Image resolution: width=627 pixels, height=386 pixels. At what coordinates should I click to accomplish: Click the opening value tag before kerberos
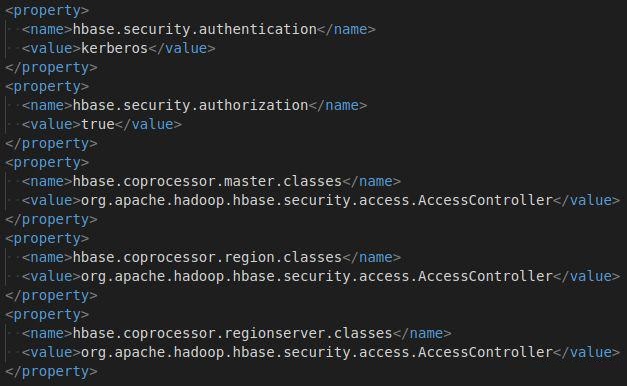51,48
